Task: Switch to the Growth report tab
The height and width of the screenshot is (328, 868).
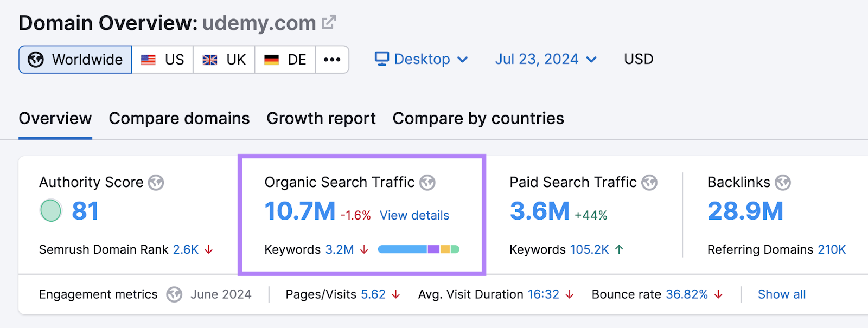Action: coord(321,118)
